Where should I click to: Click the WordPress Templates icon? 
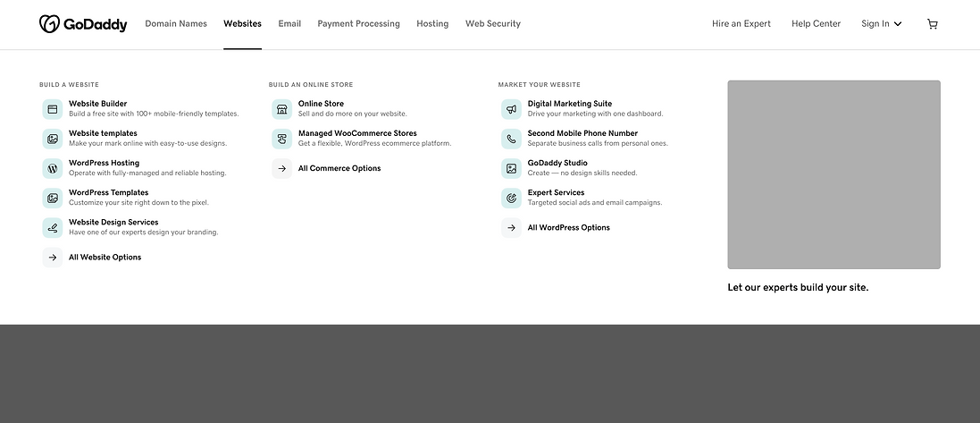click(53, 198)
